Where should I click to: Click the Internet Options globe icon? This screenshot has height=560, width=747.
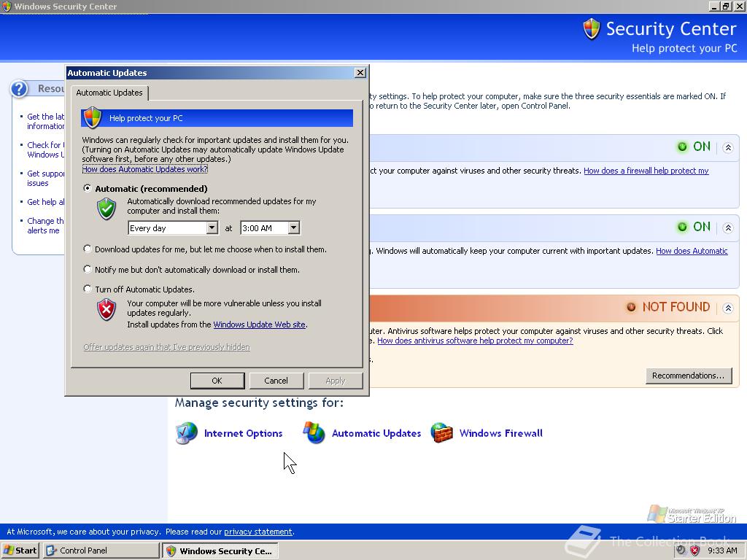[186, 433]
